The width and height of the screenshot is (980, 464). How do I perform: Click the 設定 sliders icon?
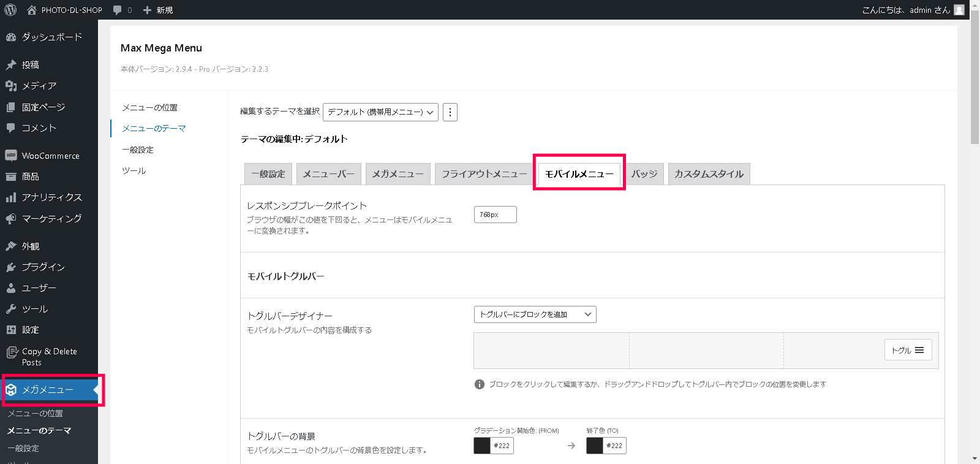[11, 330]
